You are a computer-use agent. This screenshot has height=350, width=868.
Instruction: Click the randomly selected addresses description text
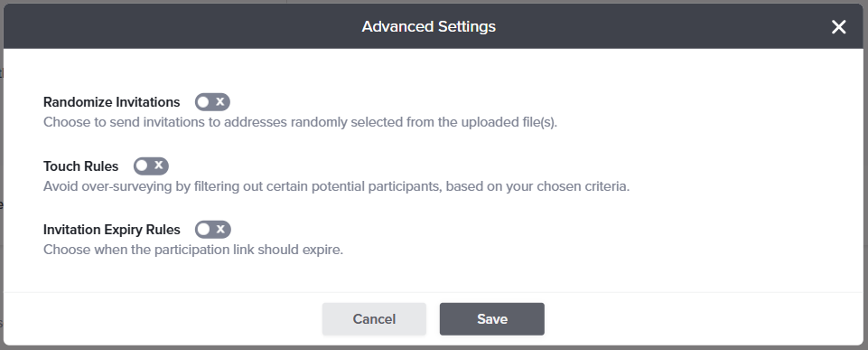[300, 122]
